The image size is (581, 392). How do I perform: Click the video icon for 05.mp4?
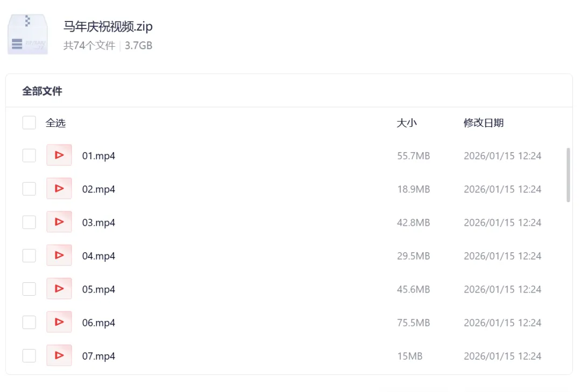[59, 289]
